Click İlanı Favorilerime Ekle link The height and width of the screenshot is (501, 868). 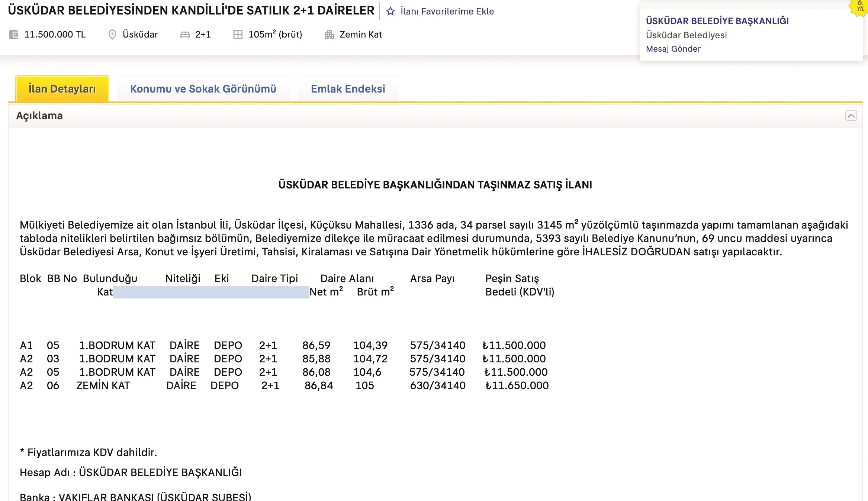tap(447, 12)
